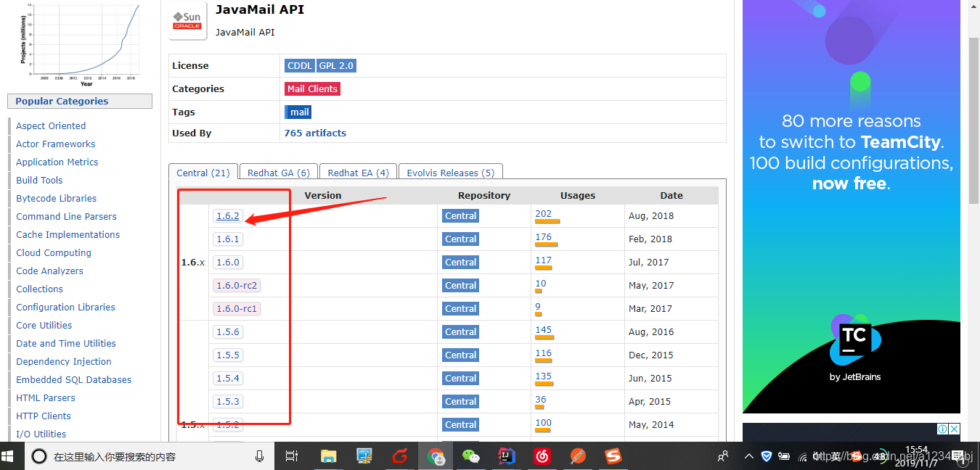980x470 pixels.
Task: Open the 117 usages link
Action: point(544,260)
